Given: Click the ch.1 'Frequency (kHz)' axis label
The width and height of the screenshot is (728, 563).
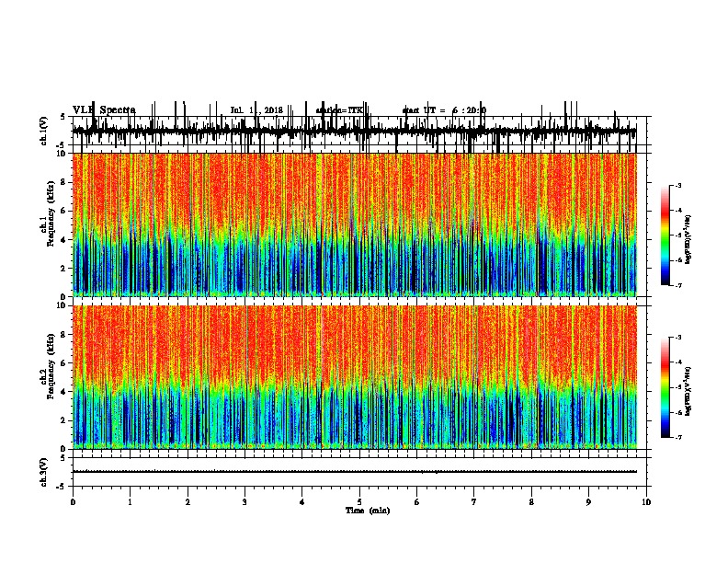Looking at the screenshot, I should pos(51,213).
